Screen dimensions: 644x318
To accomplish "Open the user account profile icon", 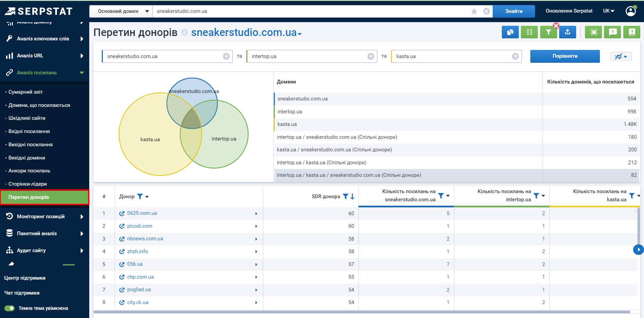I will point(630,11).
